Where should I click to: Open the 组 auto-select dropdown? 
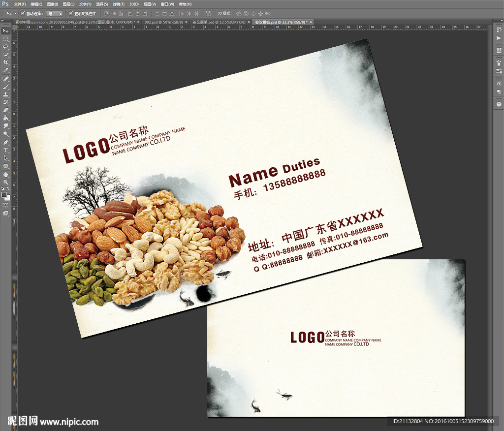point(54,13)
